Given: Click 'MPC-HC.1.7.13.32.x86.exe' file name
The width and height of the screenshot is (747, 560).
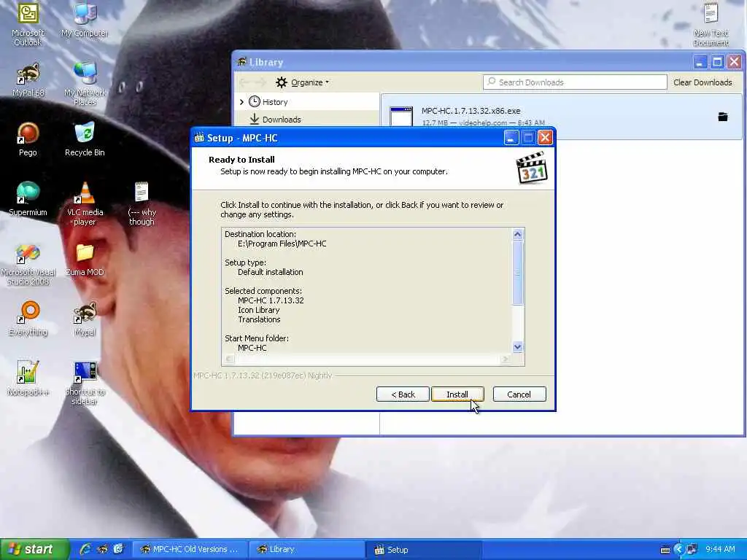Looking at the screenshot, I should 471,111.
